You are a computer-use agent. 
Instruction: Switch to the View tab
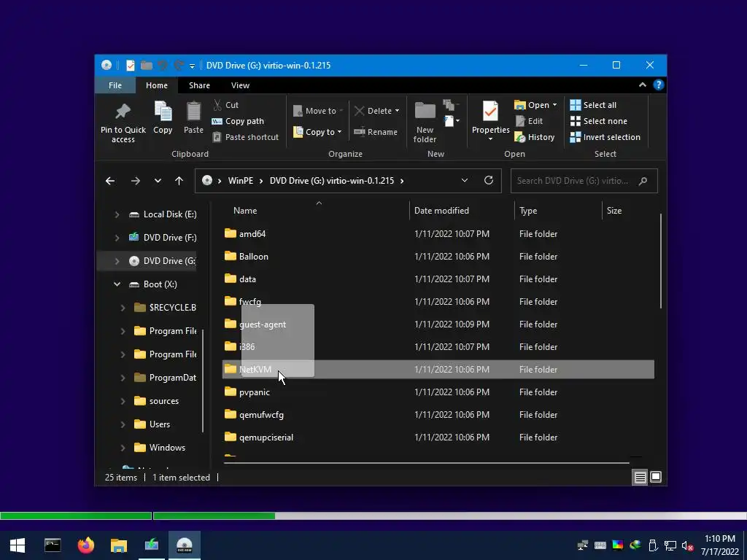(240, 85)
